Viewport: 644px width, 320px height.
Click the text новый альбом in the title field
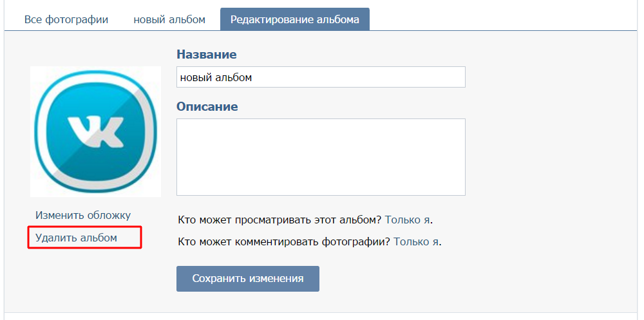(216, 77)
